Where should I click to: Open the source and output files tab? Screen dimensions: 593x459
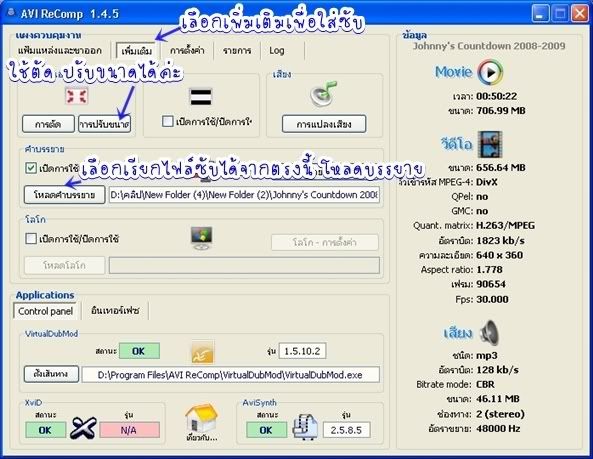tap(60, 50)
